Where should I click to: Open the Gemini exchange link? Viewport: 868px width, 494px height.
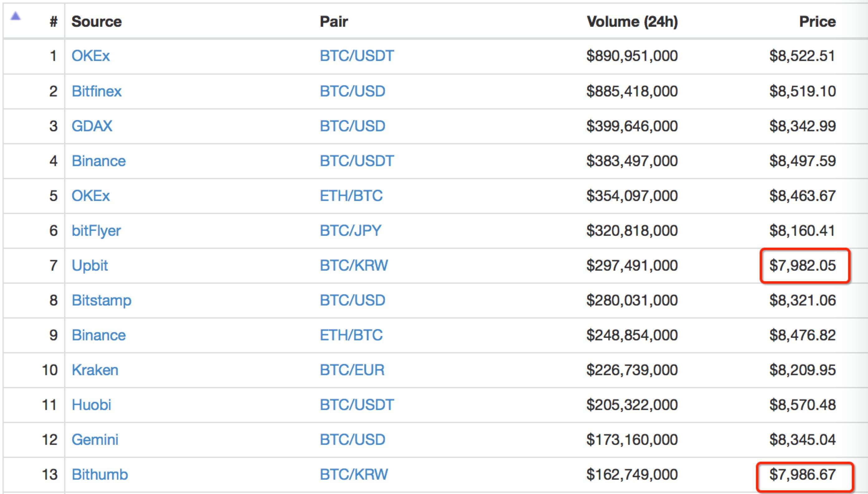(x=95, y=440)
